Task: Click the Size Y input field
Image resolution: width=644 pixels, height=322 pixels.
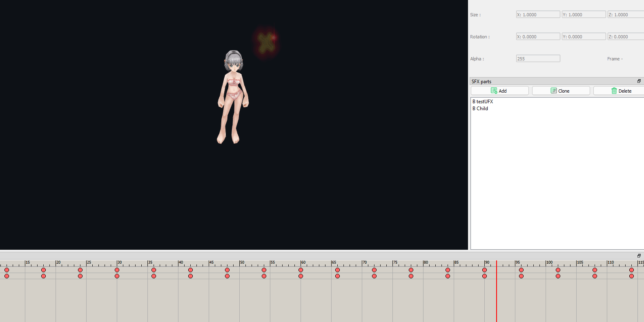Action: click(584, 15)
